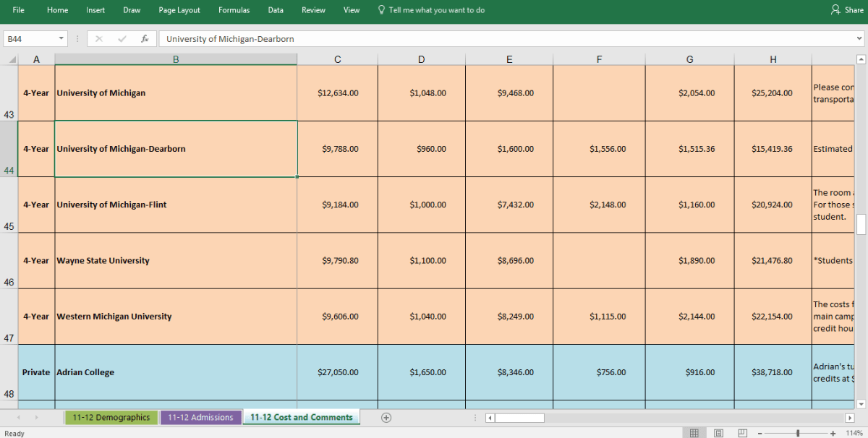Expand the formula bar

[859, 39]
